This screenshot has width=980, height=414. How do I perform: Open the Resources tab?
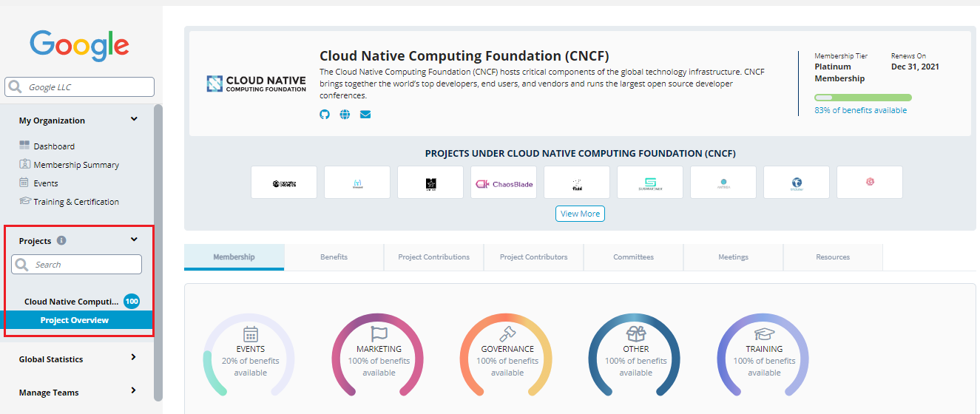point(833,257)
